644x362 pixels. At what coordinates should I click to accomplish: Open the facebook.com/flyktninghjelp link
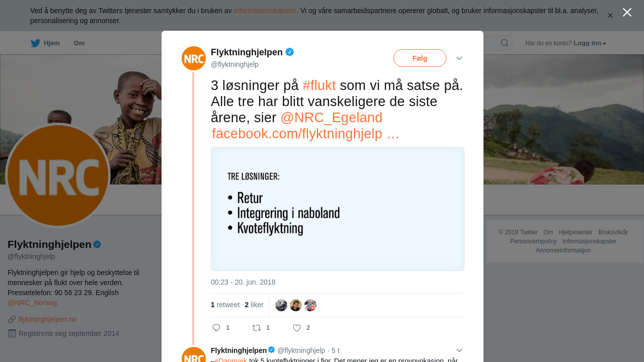(x=305, y=134)
